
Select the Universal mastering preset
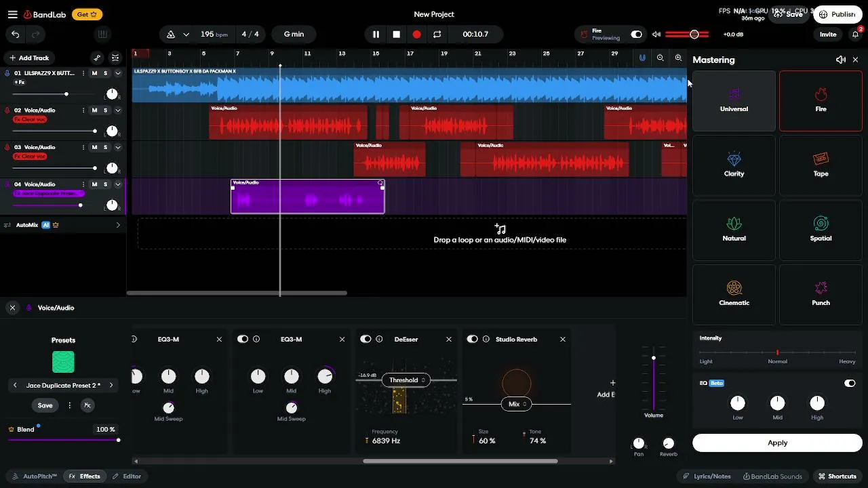point(734,101)
